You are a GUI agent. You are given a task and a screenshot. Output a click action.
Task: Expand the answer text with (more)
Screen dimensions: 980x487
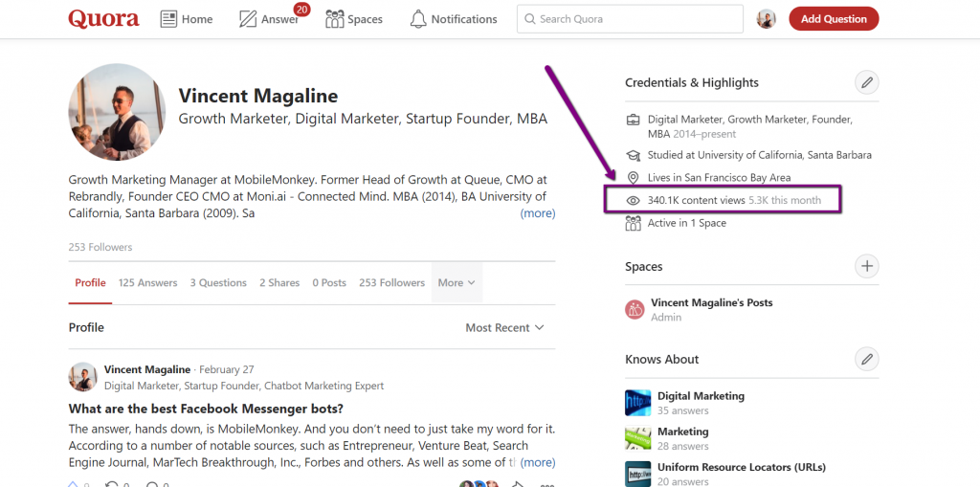[538, 463]
